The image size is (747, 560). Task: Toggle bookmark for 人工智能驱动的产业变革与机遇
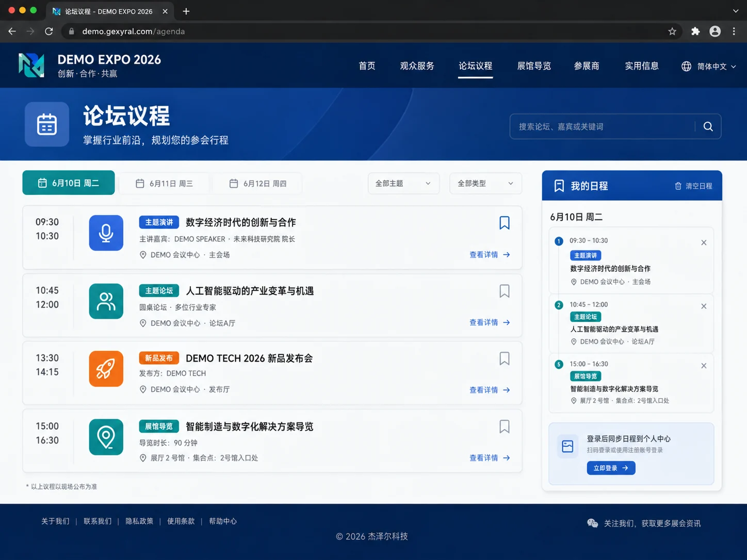(x=505, y=291)
